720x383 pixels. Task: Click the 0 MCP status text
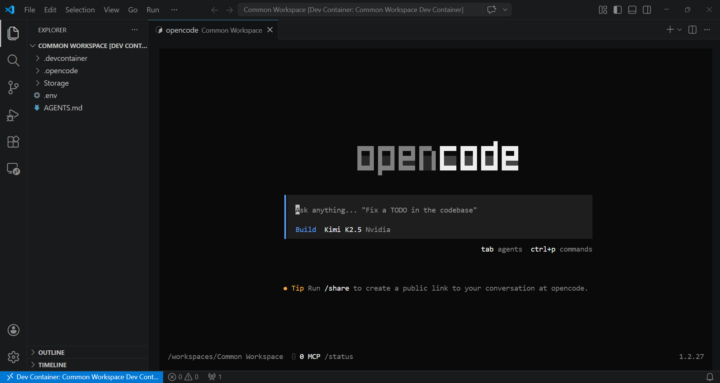point(309,356)
